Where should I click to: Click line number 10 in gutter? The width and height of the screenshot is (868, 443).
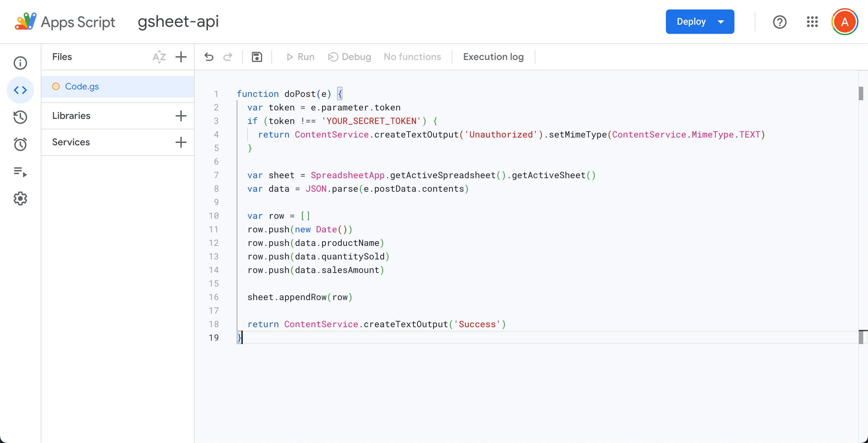pos(214,216)
